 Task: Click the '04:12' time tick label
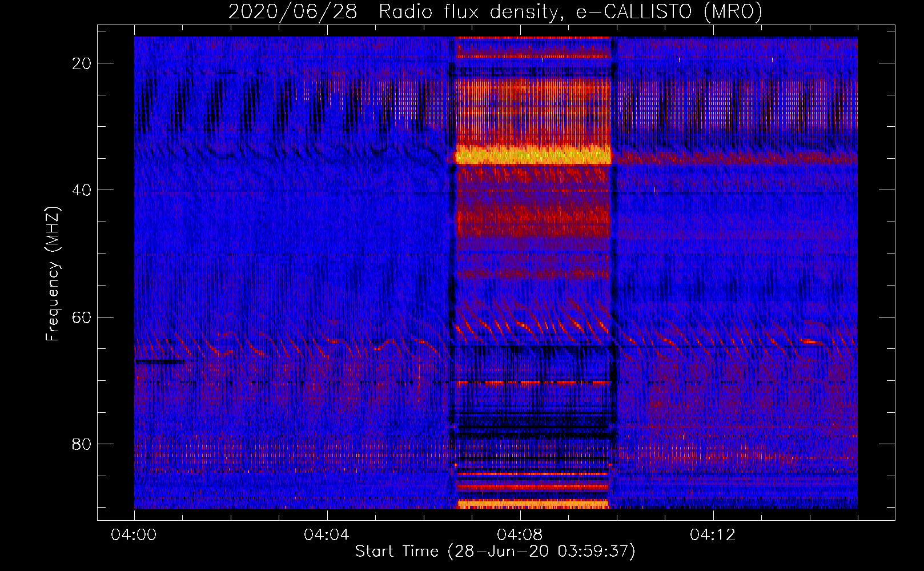click(x=713, y=535)
